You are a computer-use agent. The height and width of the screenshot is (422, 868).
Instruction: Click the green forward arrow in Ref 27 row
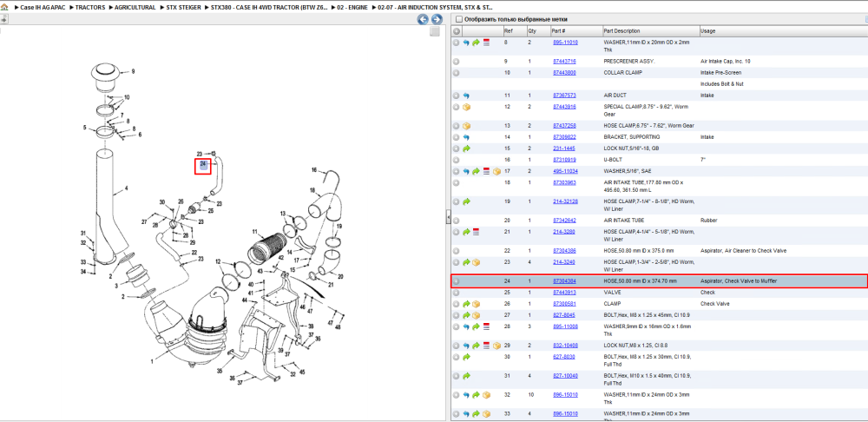tap(466, 315)
